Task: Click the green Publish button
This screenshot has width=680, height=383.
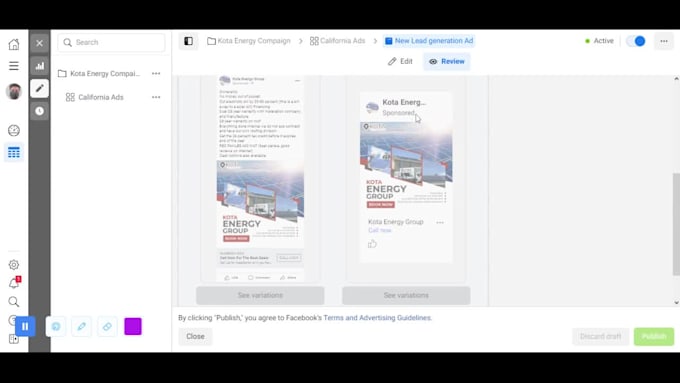Action: tap(654, 337)
